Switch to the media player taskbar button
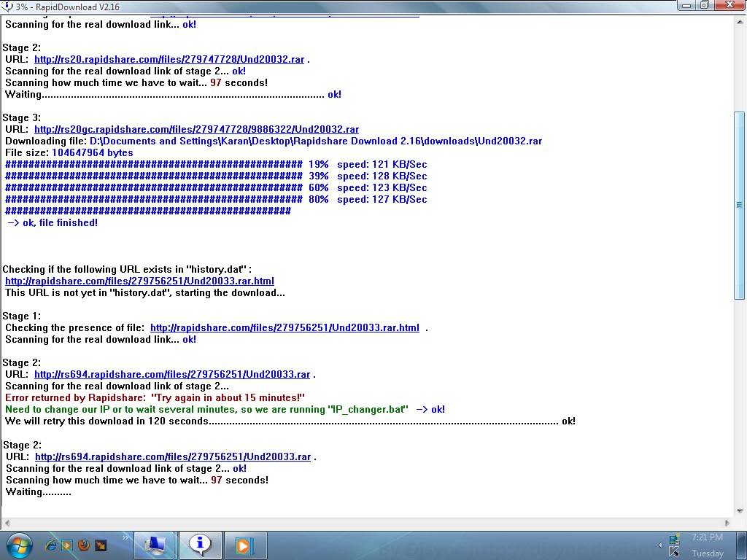The width and height of the screenshot is (747, 560). [244, 545]
